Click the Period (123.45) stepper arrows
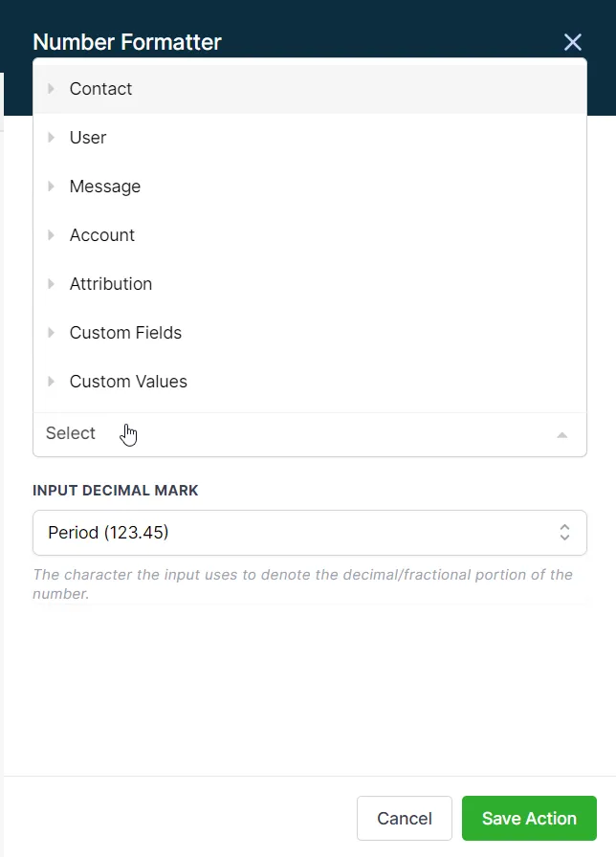The width and height of the screenshot is (616, 857). [564, 533]
